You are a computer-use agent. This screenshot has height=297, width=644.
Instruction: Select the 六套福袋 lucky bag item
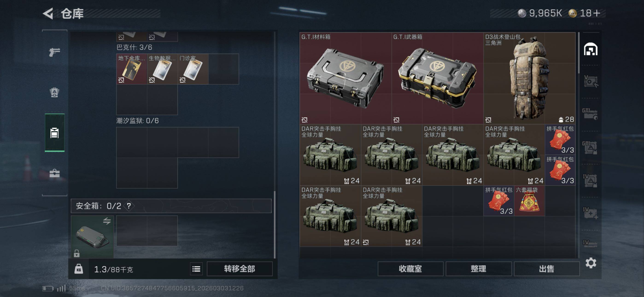coord(529,201)
